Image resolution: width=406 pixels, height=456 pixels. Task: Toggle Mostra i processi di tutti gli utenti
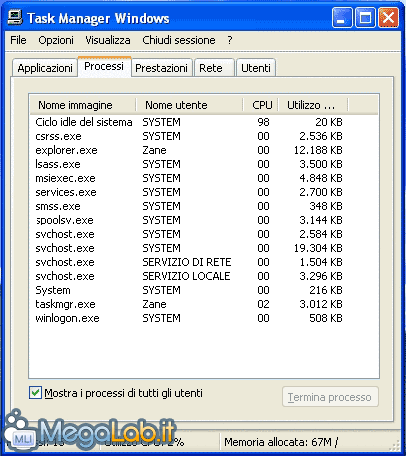point(35,393)
